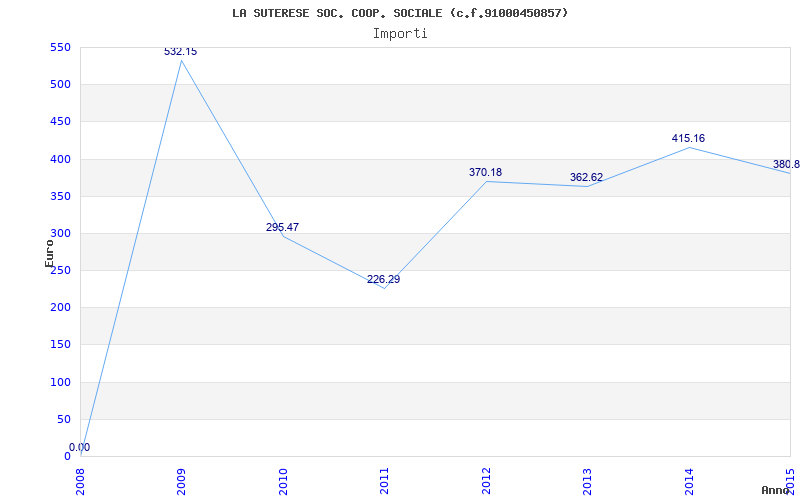Click the 400 y-axis tick label
This screenshot has width=800, height=500.
tap(60, 159)
